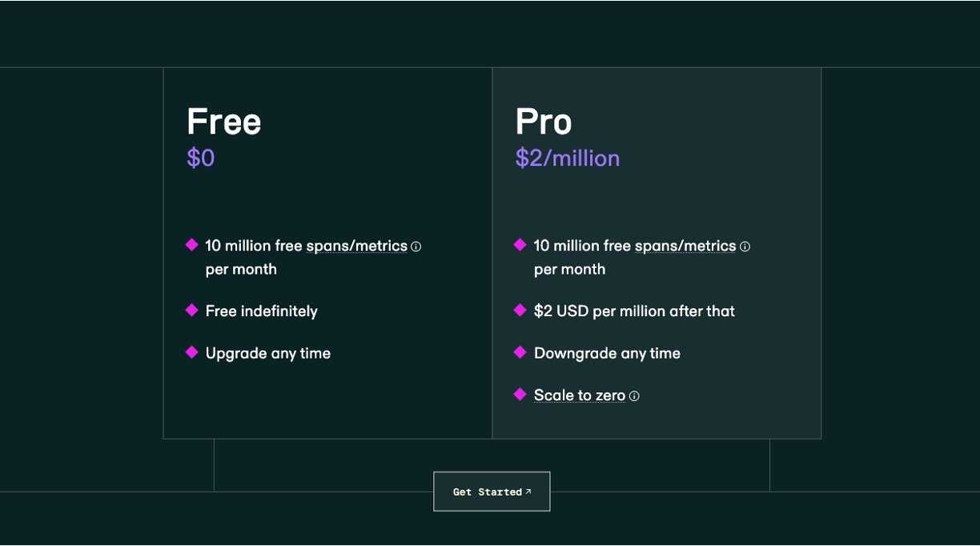
Task: Select the Pro plan heading
Action: (544, 122)
